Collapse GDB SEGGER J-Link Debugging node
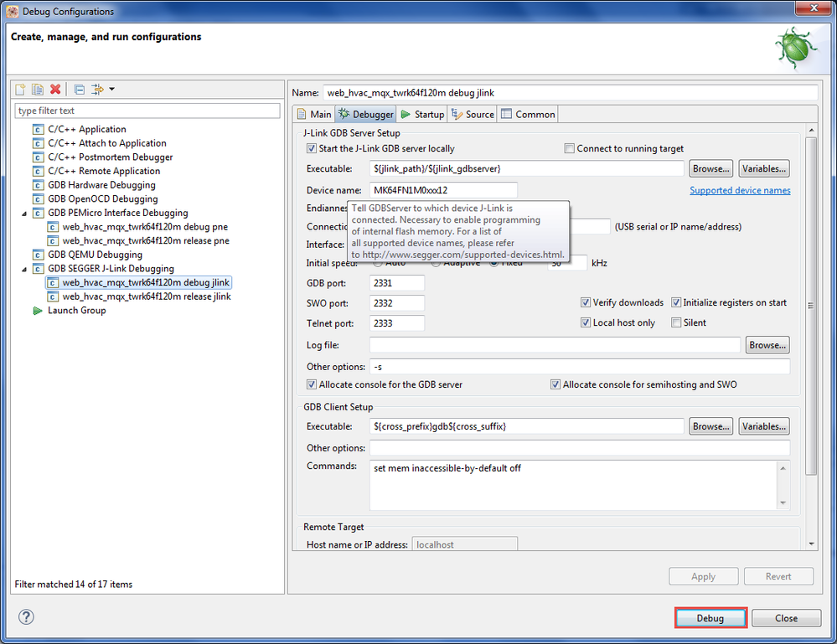 click(24, 269)
